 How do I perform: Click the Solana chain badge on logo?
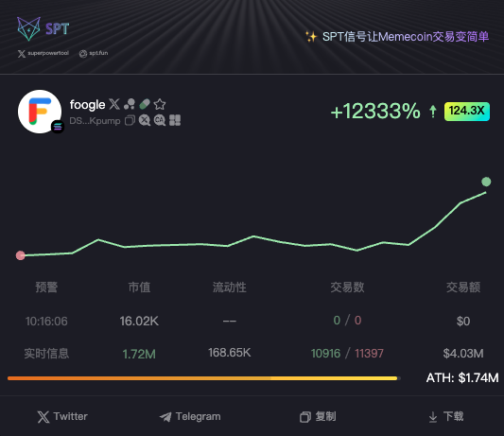click(58, 127)
